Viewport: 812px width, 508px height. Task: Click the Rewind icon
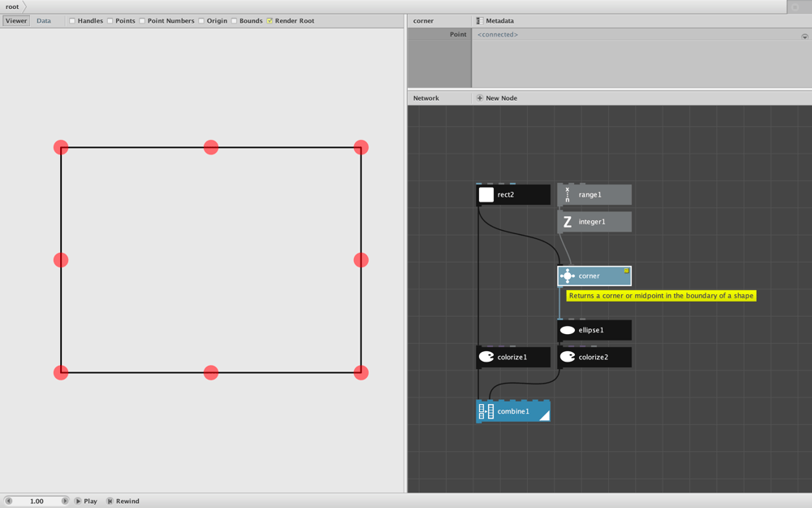pyautogui.click(x=110, y=501)
